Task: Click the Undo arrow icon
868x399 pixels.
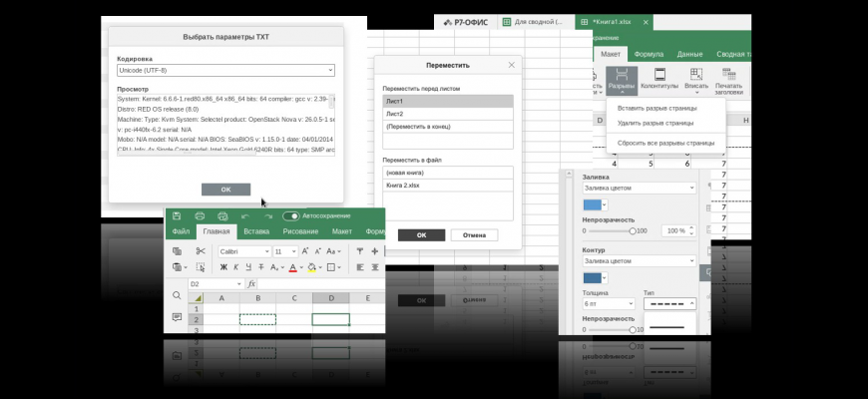Action: (245, 216)
